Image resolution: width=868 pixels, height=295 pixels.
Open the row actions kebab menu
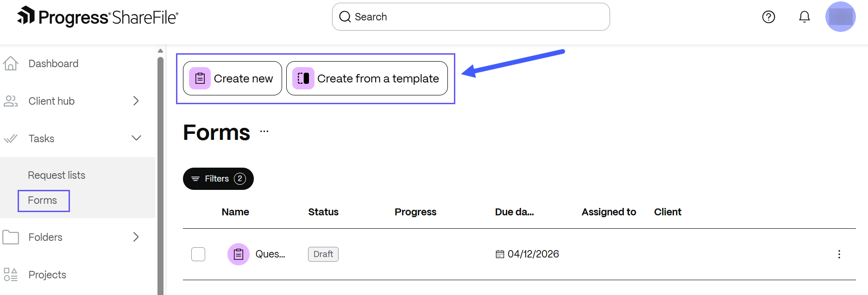[x=839, y=254]
